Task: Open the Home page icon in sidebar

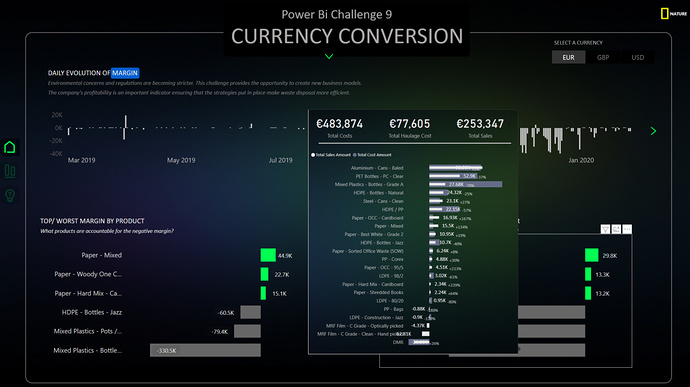Action: [10, 147]
